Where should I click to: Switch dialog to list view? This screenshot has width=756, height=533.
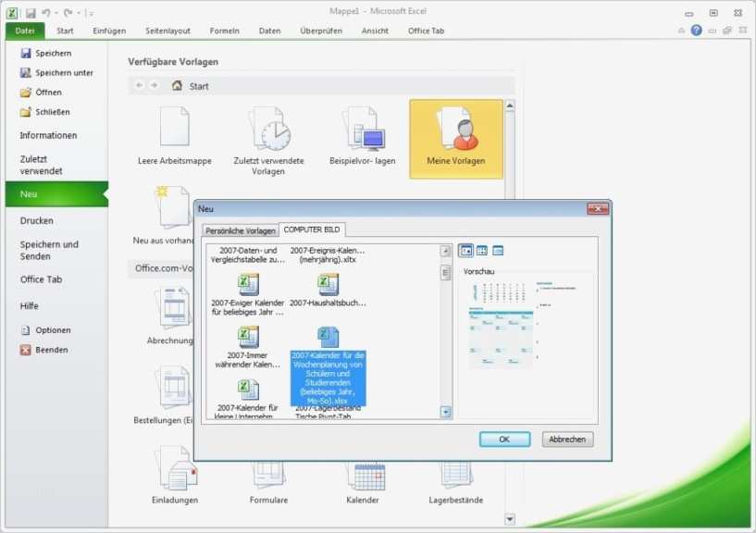(x=483, y=250)
